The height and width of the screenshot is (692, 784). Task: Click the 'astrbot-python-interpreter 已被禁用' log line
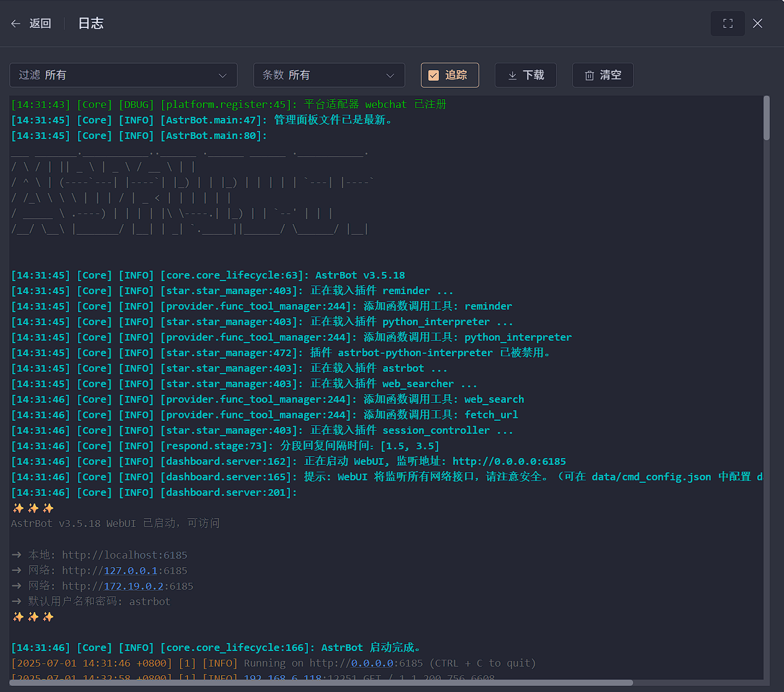tap(281, 353)
